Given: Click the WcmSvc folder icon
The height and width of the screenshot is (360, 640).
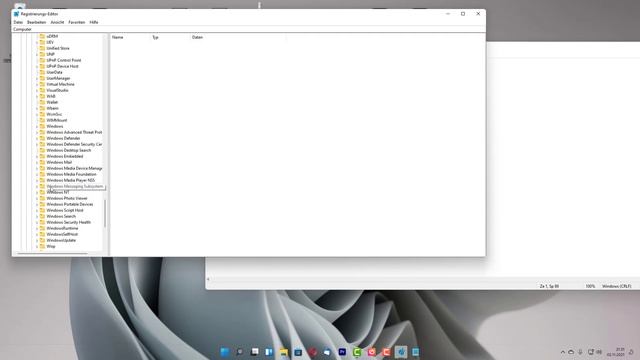Looking at the screenshot, I should 42,114.
